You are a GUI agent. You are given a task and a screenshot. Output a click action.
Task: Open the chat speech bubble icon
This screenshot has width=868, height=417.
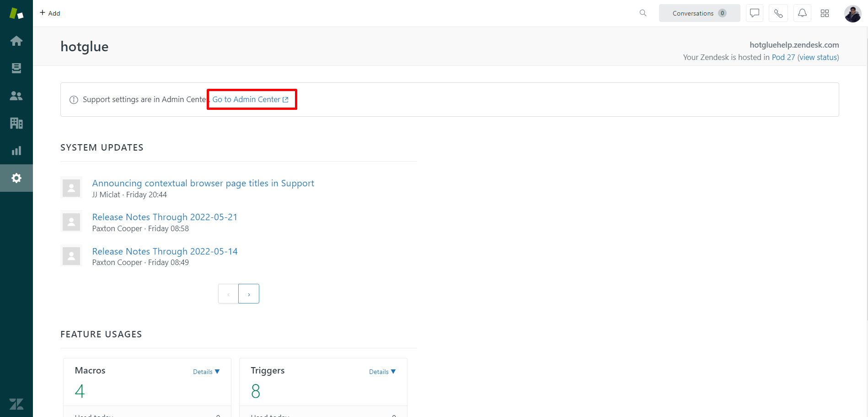click(x=755, y=13)
